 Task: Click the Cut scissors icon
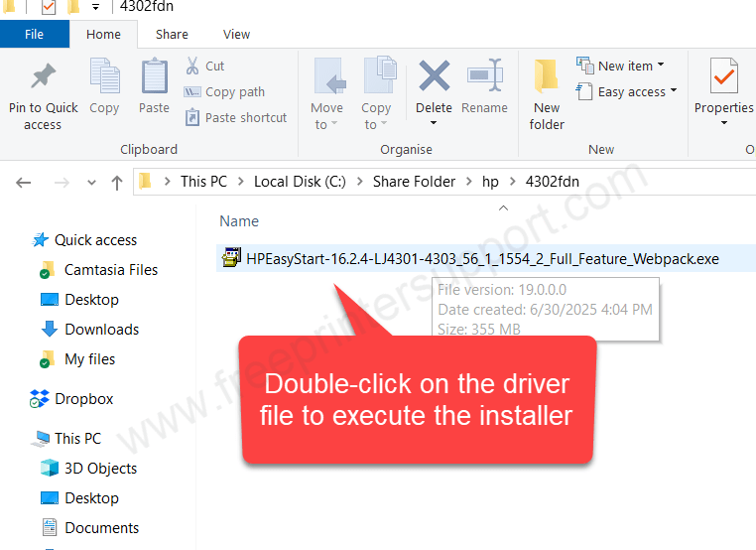coord(192,66)
